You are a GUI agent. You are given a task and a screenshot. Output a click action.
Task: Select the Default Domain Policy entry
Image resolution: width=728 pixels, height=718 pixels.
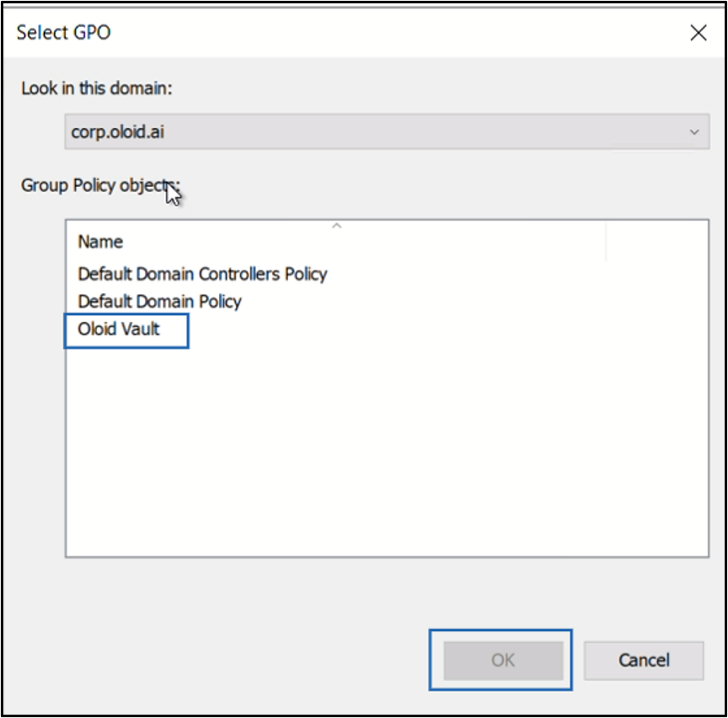coord(159,302)
